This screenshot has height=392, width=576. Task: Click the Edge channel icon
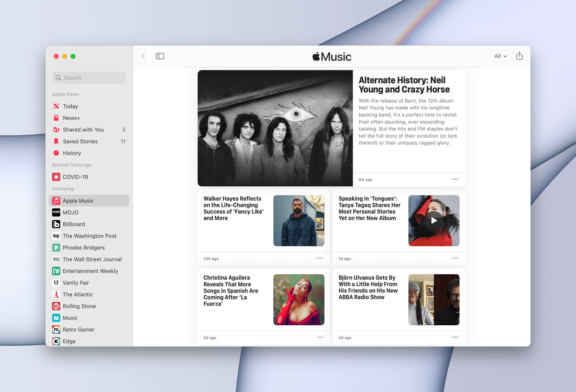pos(56,341)
